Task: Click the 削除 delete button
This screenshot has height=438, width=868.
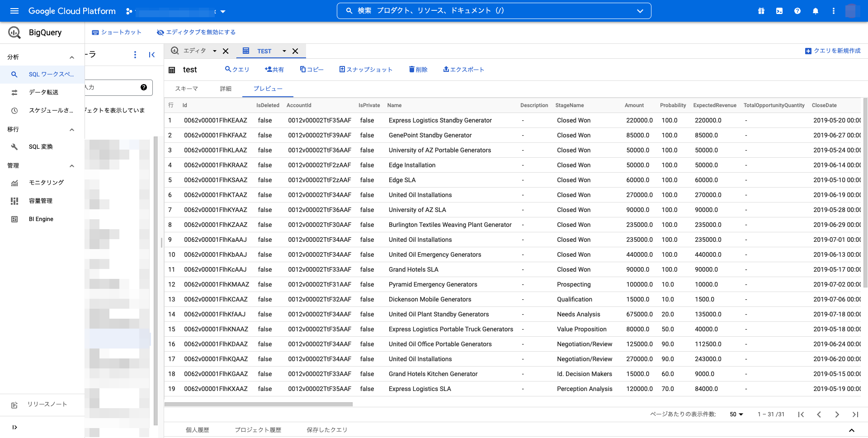Action: pos(418,70)
